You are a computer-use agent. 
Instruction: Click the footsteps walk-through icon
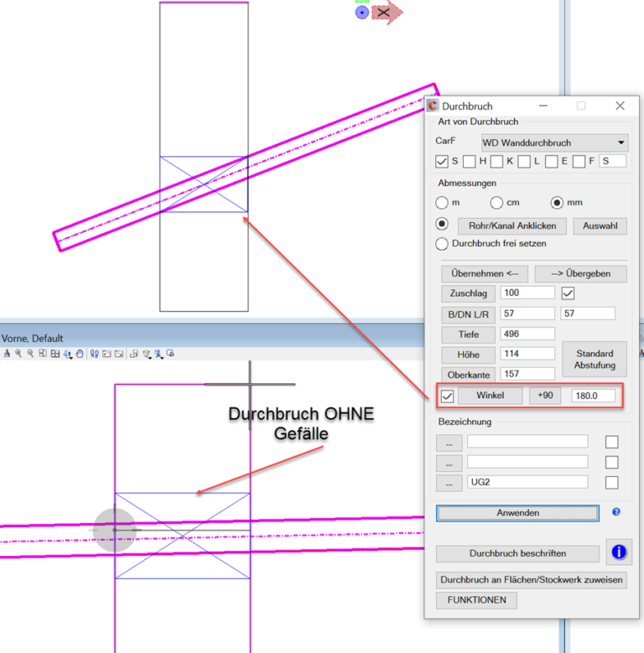tap(95, 354)
